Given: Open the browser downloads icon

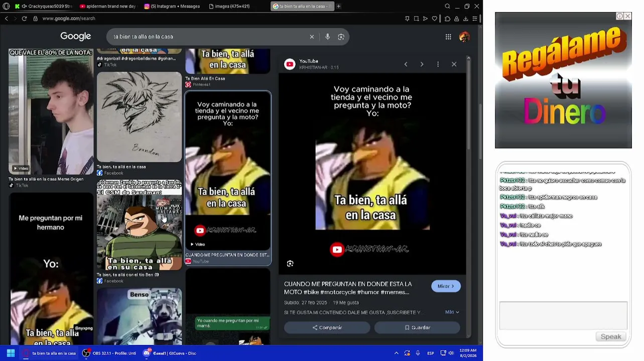Looking at the screenshot, I should (465, 19).
